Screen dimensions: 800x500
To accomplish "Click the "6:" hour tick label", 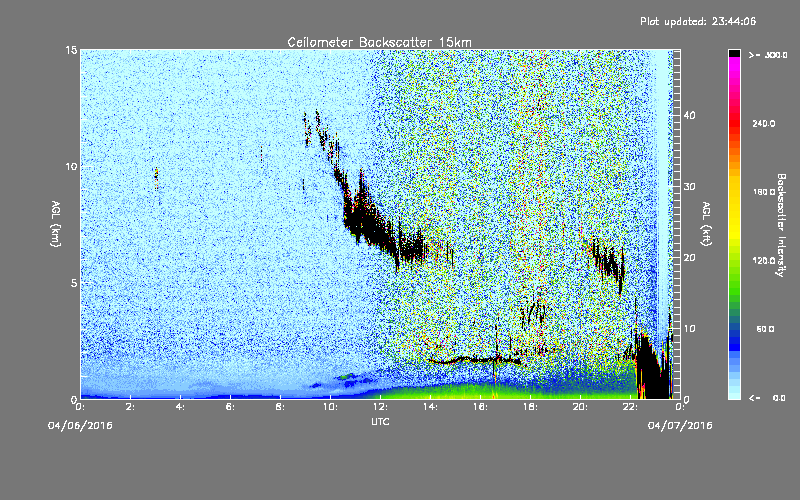I will point(231,407).
